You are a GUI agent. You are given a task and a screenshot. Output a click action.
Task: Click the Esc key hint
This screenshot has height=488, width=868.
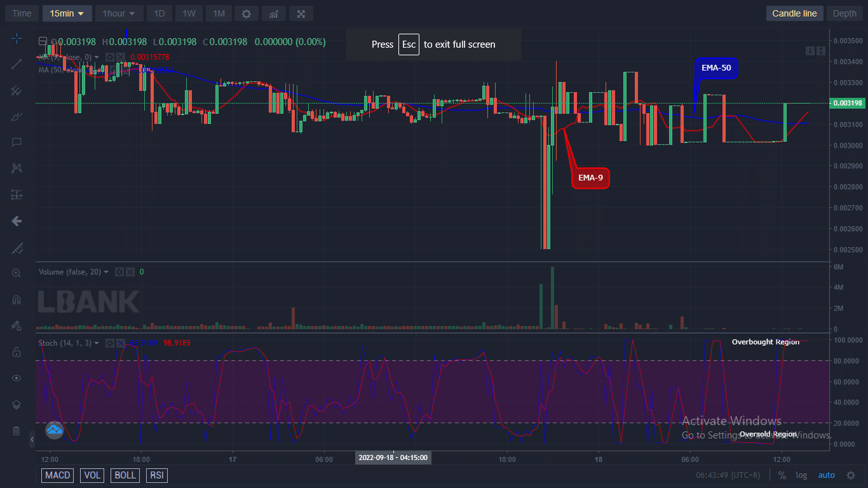click(x=409, y=44)
